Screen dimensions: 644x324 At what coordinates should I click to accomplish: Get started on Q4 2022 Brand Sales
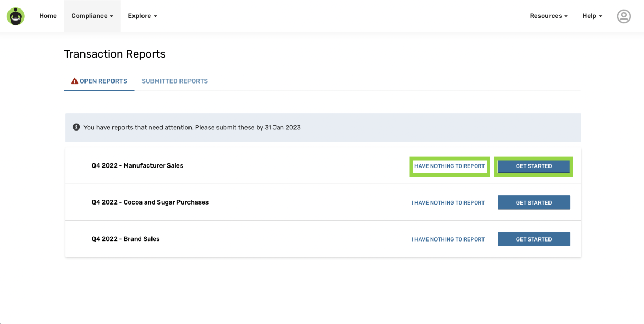pyautogui.click(x=534, y=239)
